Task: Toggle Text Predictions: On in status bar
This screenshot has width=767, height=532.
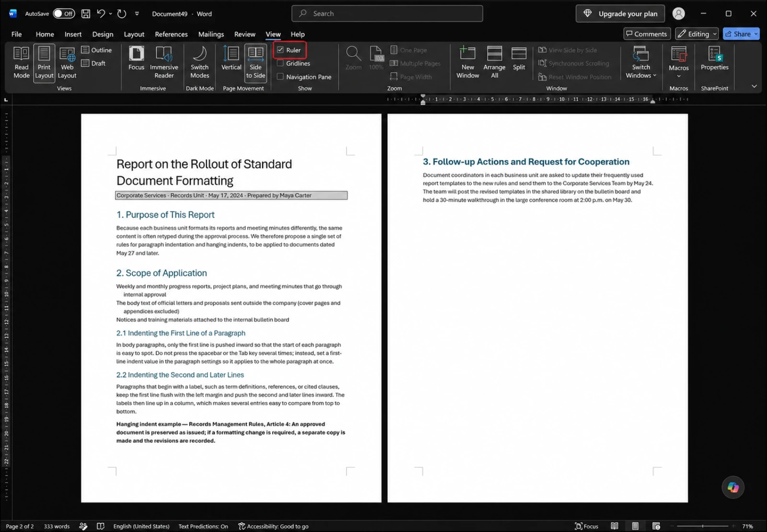Action: click(203, 526)
